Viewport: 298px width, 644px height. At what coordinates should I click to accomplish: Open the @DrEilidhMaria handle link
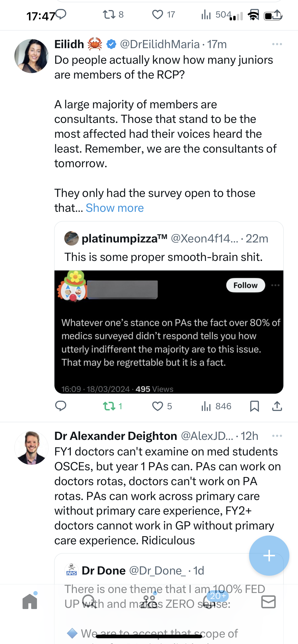160,44
